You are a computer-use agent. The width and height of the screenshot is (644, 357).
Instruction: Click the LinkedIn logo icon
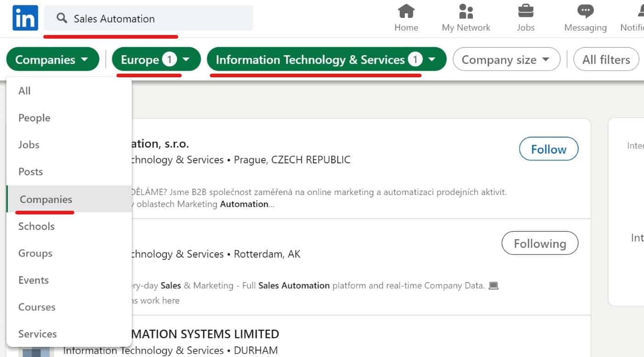[x=25, y=18]
